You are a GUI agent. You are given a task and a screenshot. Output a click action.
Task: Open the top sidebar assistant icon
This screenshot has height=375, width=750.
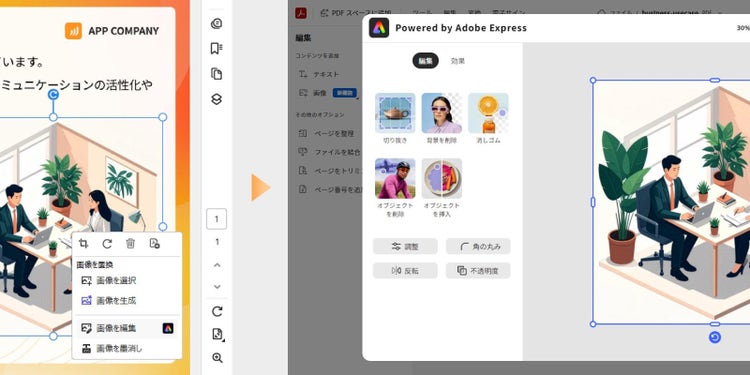coord(217,23)
